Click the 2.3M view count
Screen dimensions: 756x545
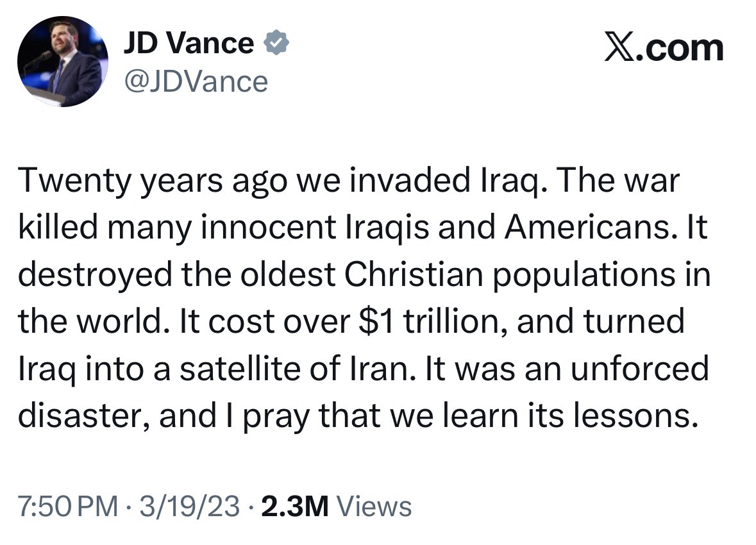pyautogui.click(x=294, y=507)
